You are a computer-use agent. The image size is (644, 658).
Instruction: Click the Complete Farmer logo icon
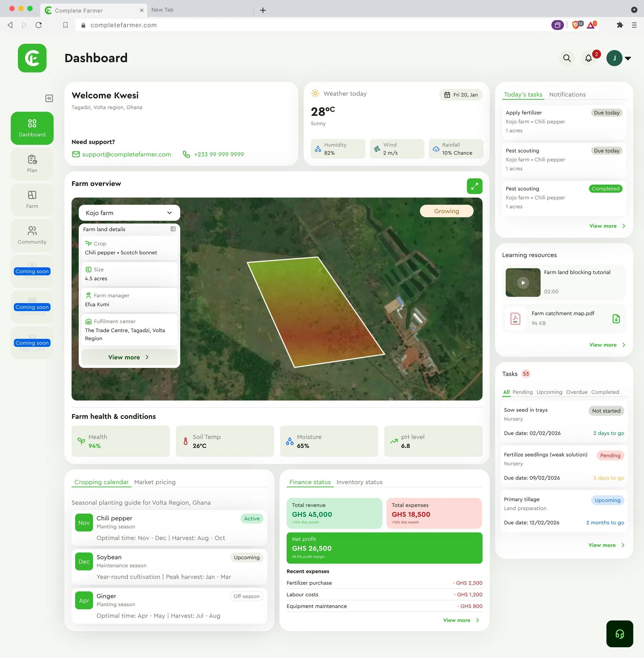click(x=32, y=58)
